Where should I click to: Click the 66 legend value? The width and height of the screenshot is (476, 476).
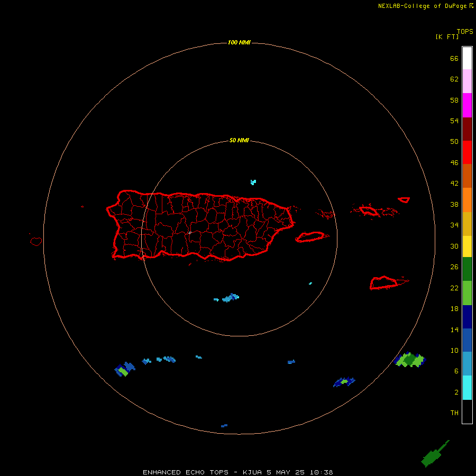454,58
